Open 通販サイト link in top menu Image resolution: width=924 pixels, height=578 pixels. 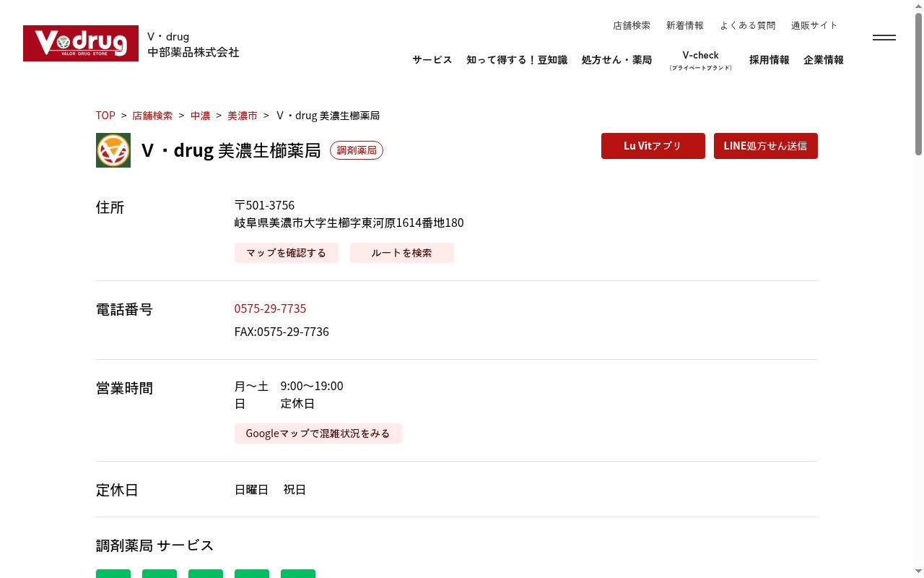(814, 25)
